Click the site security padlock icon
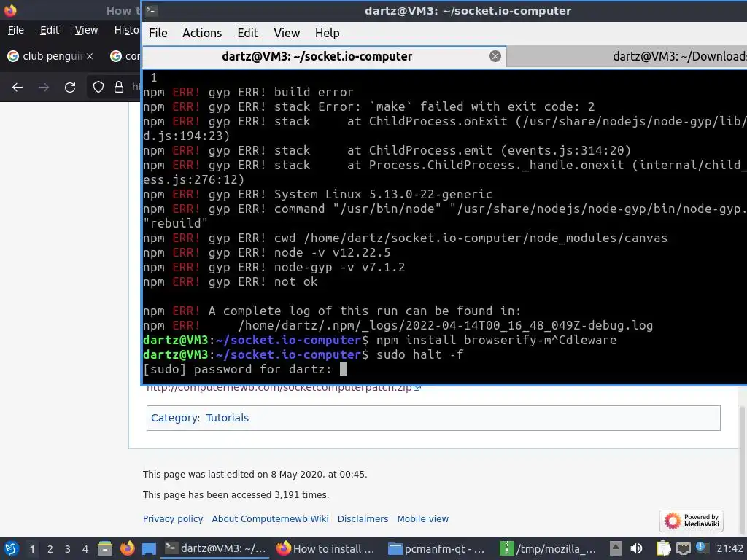747x560 pixels. click(x=119, y=87)
